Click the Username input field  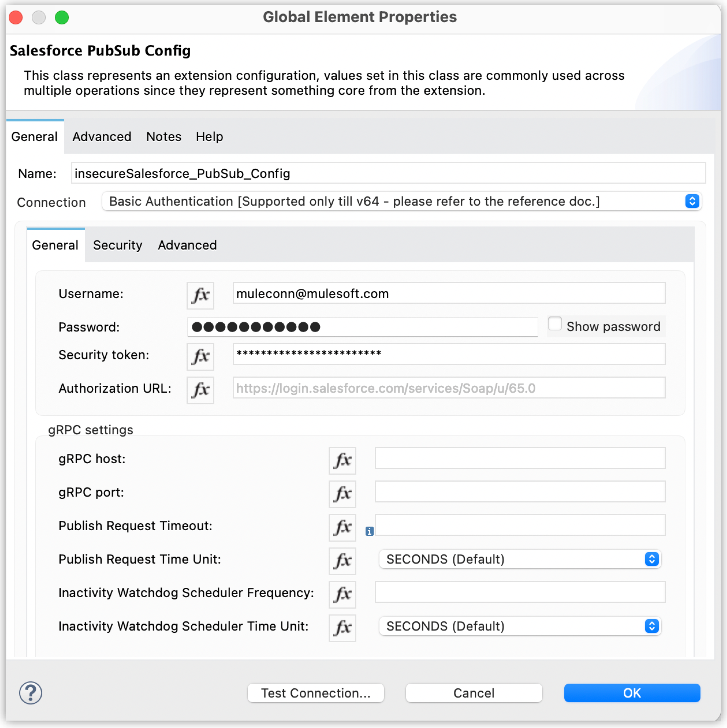[x=449, y=293]
